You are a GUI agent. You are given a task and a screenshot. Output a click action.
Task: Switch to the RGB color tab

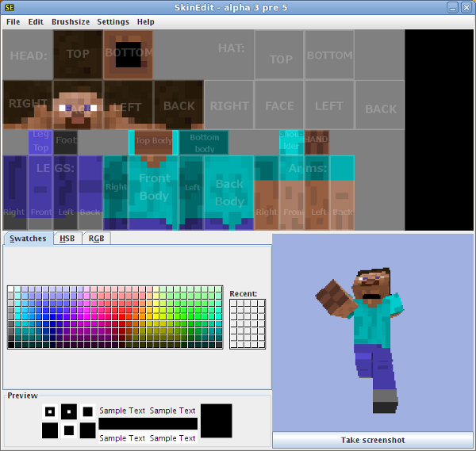coord(96,239)
